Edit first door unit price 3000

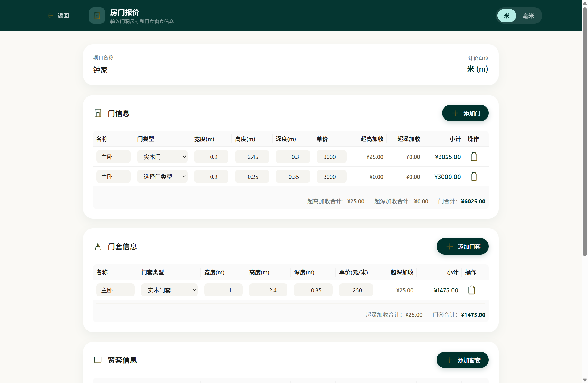(x=332, y=157)
